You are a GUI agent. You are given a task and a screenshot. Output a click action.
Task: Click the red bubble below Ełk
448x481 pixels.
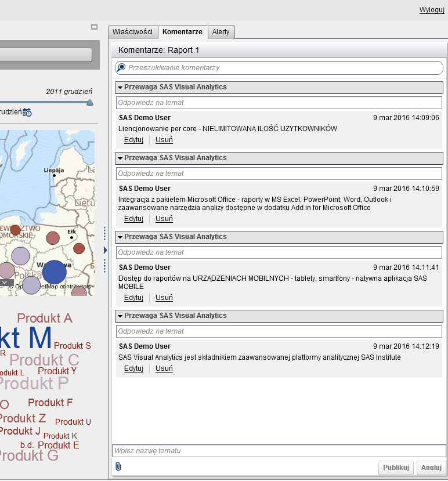pyautogui.click(x=79, y=248)
